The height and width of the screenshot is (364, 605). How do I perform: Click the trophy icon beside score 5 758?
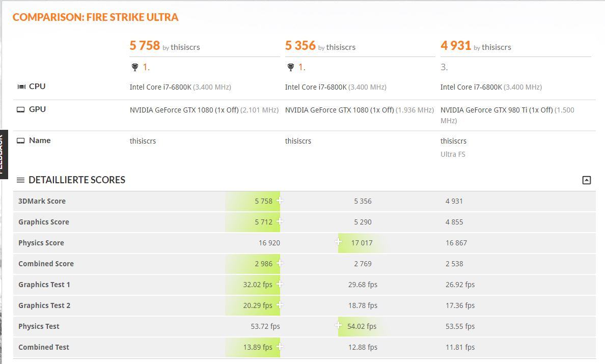(135, 67)
